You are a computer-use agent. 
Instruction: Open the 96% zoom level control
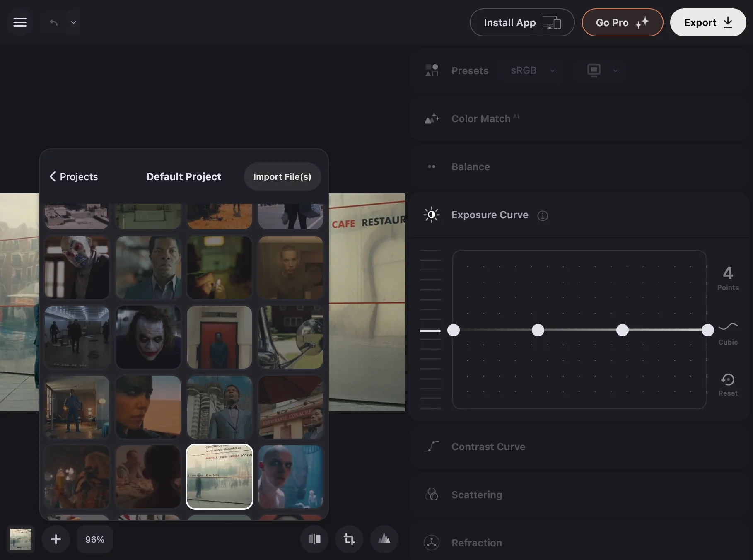point(95,539)
